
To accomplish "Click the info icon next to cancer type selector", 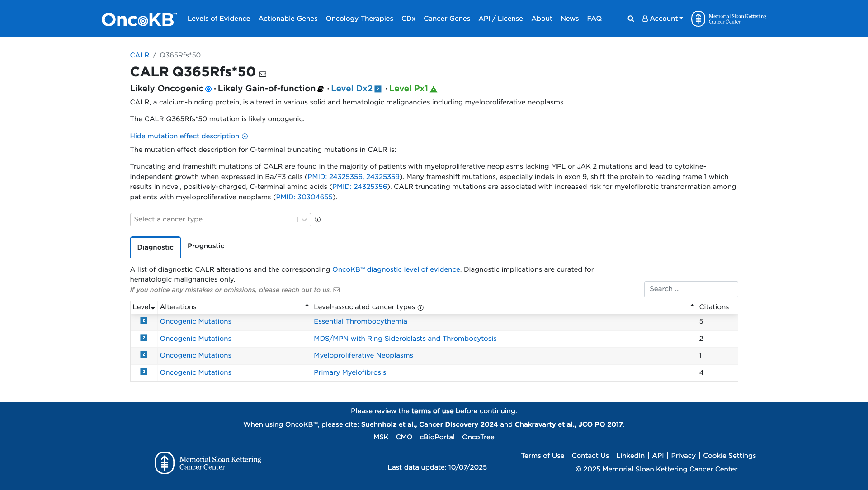I will (x=318, y=220).
